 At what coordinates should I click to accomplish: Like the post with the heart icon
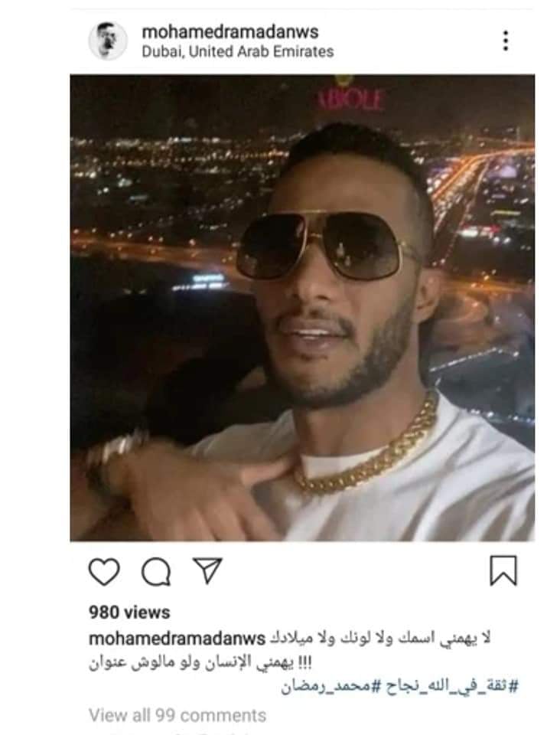(x=104, y=571)
